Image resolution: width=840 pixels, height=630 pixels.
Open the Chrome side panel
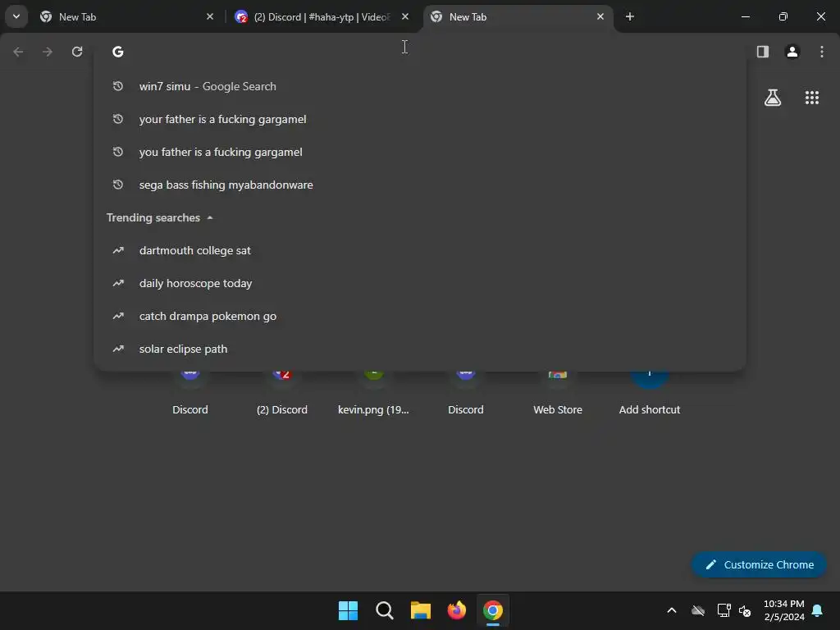pyautogui.click(x=762, y=52)
